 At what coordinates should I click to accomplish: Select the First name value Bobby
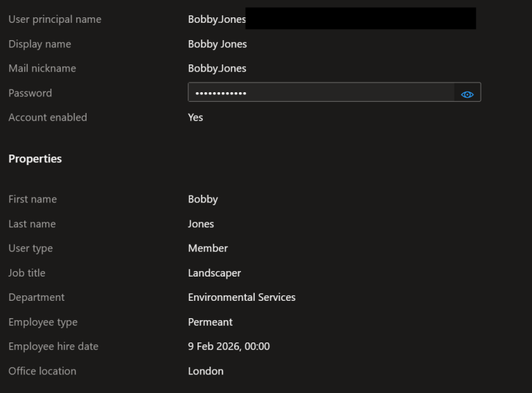point(203,200)
